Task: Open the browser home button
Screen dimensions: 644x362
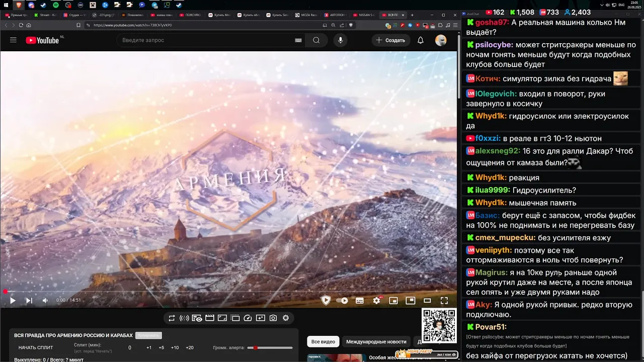Action: (29, 25)
